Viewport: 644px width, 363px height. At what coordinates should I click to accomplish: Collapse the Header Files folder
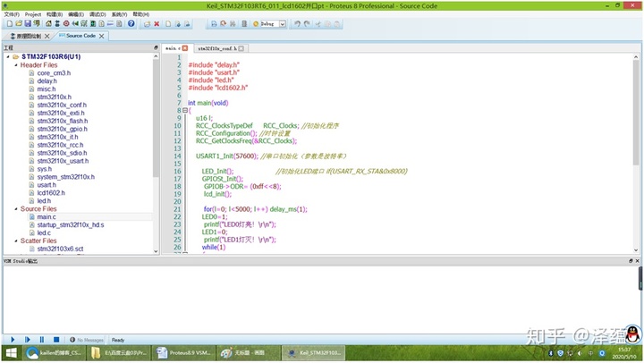coord(16,65)
